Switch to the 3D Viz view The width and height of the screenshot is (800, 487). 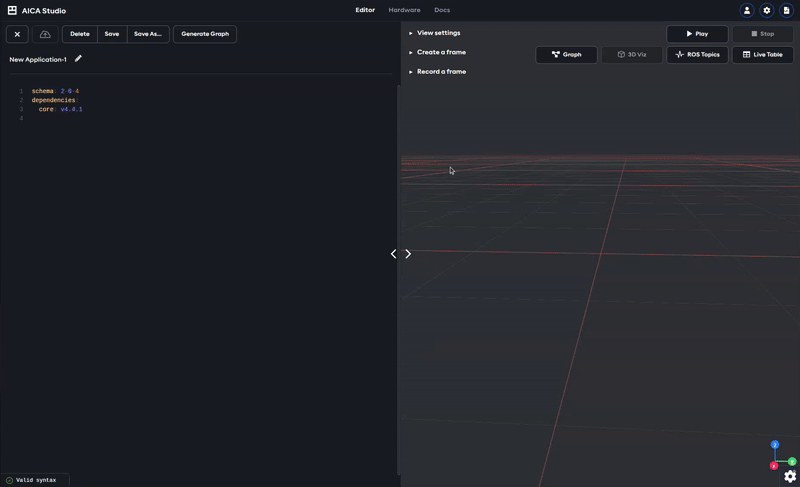tap(632, 55)
